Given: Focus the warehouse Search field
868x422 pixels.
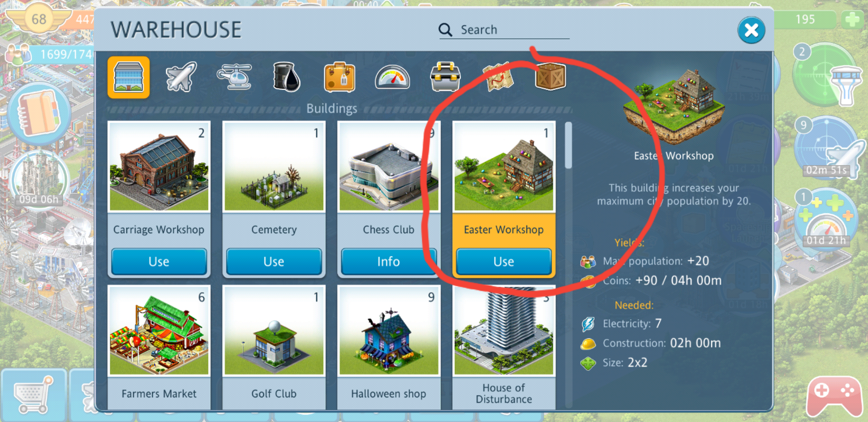Looking at the screenshot, I should [504, 30].
